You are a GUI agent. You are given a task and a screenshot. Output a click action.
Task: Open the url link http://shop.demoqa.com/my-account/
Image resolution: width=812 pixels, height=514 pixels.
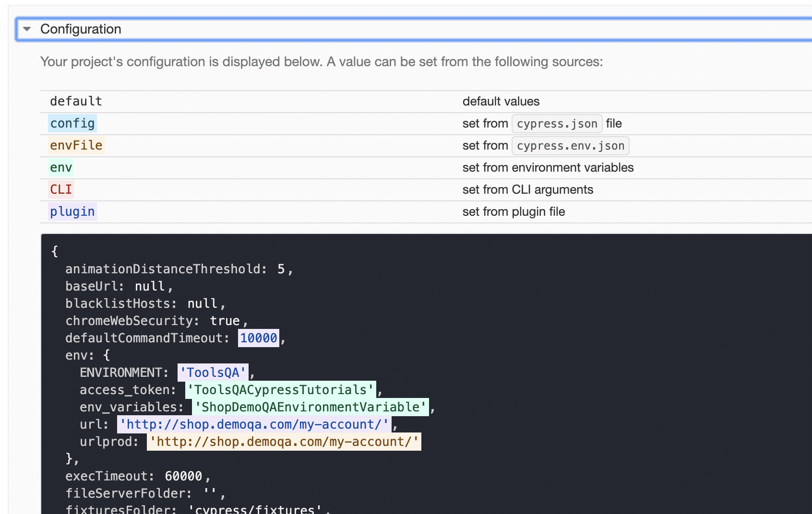253,424
